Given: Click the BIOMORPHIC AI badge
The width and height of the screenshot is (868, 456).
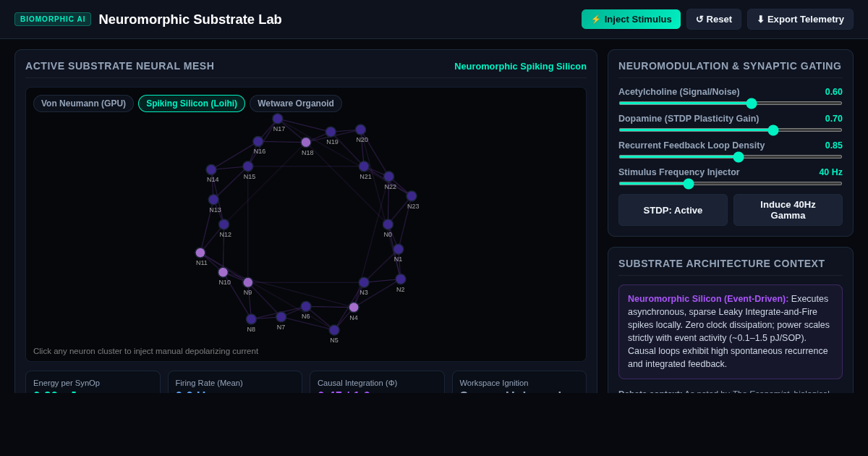Looking at the screenshot, I should [x=53, y=20].
